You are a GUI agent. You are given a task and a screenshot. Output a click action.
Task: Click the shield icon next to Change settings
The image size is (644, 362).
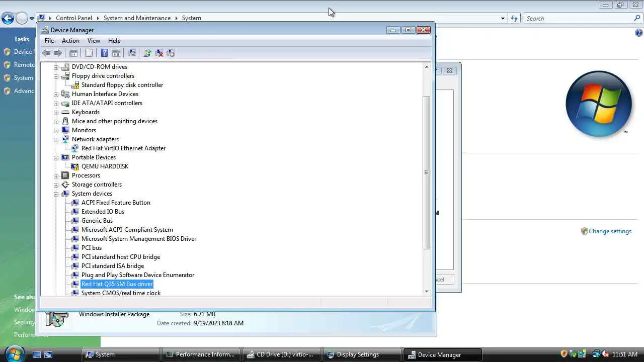584,231
